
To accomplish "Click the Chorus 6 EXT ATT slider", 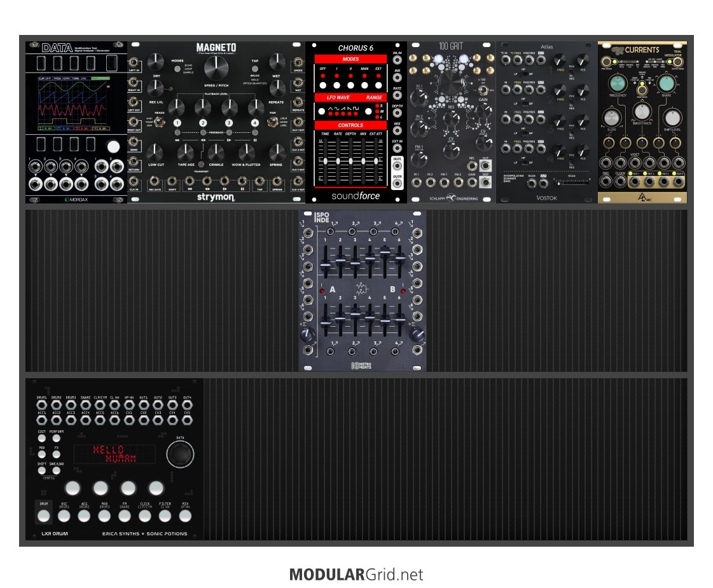I will pyautogui.click(x=376, y=161).
